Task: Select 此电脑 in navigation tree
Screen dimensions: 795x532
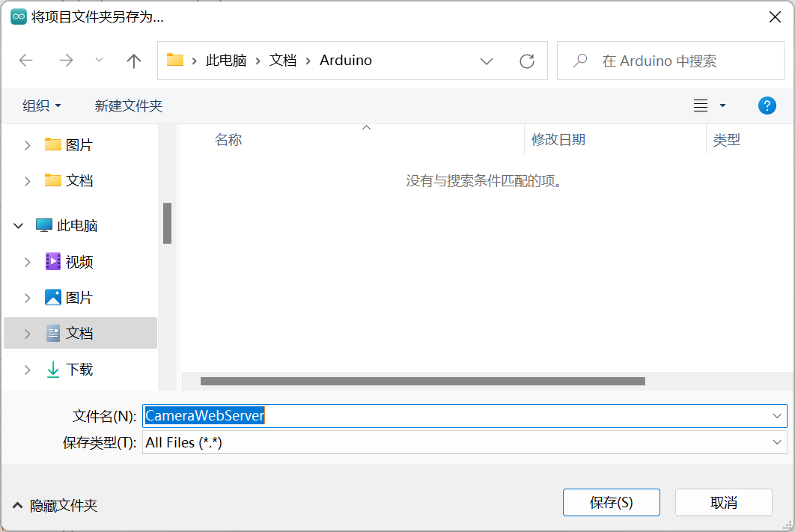Action: [67, 225]
